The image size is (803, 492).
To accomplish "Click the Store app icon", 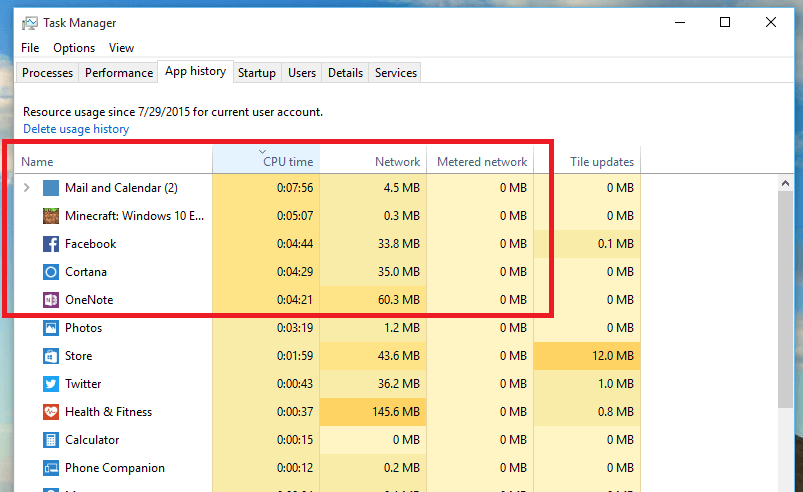I will [51, 356].
